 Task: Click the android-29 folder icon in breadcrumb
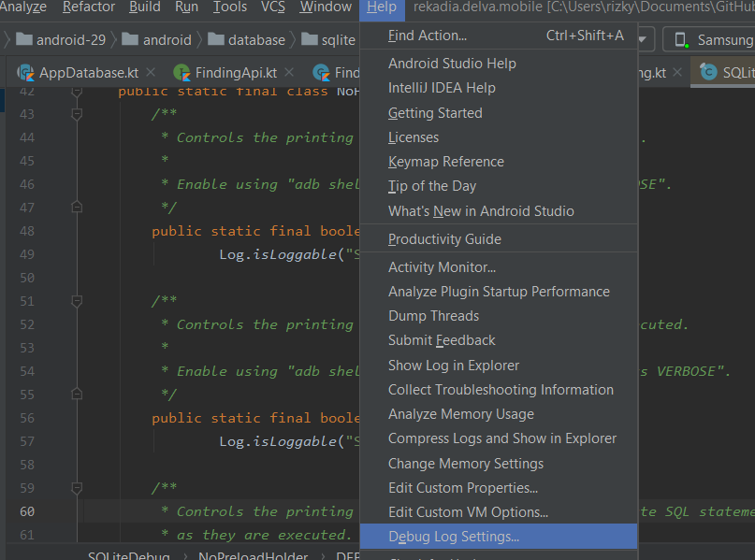[23, 40]
